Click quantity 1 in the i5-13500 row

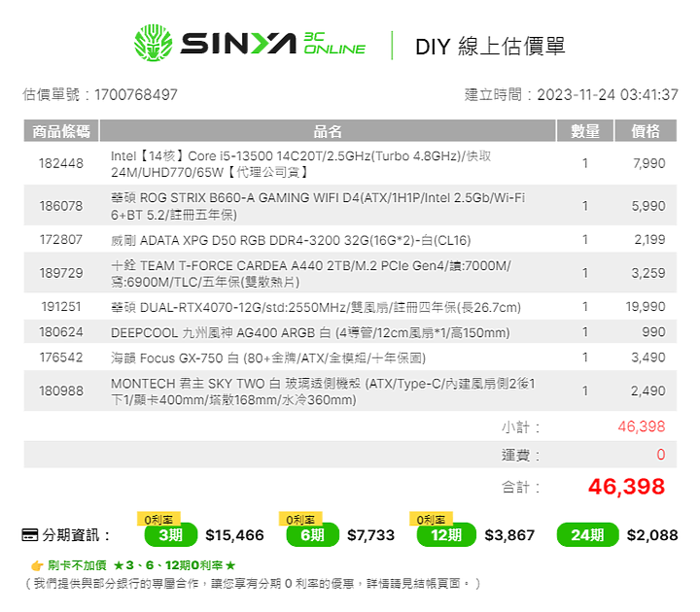point(585,163)
